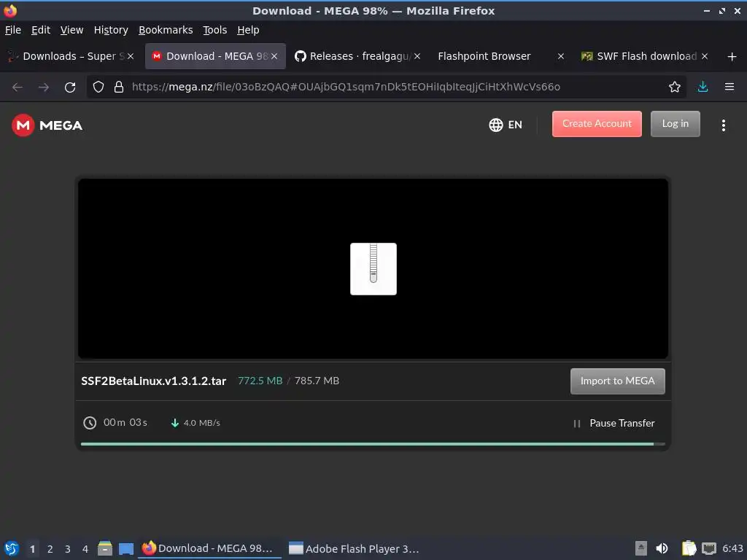The image size is (747, 560).
Task: Click the download progress bar
Action: 373,444
